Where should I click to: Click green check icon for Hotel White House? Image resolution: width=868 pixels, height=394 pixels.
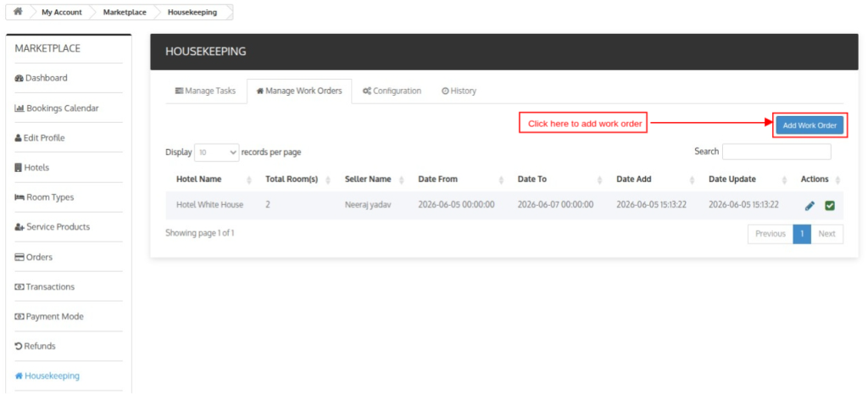830,206
